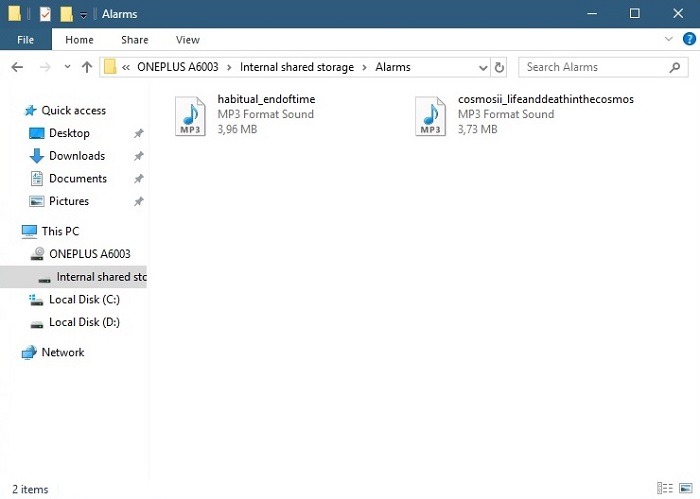Click the Up one level arrow

[x=86, y=67]
